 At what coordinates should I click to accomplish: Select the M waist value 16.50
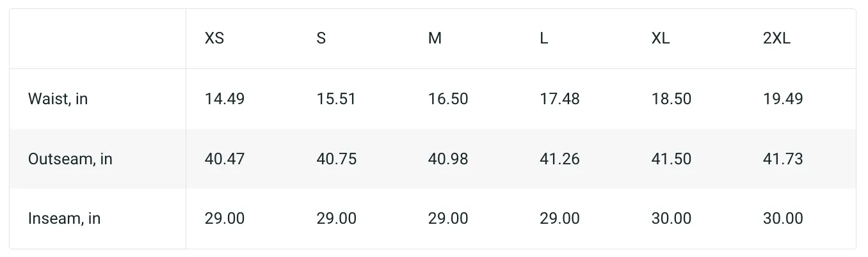[x=448, y=99]
